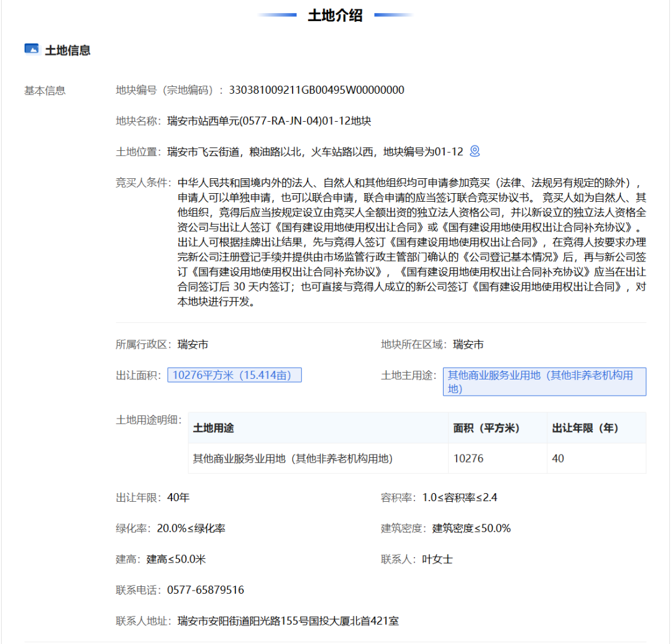Viewport: 671px width, 644px height.
Task: Click the 竞买人条件 description paragraph
Action: point(411,242)
